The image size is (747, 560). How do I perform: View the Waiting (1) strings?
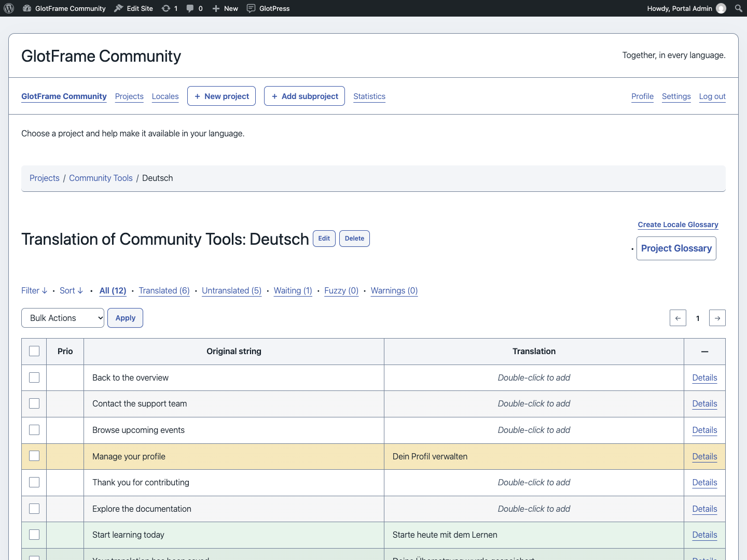(293, 290)
